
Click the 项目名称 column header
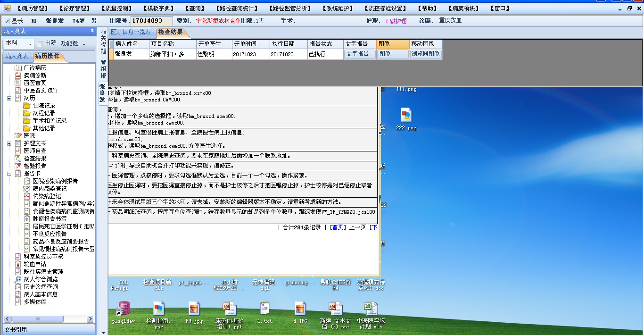coord(173,44)
